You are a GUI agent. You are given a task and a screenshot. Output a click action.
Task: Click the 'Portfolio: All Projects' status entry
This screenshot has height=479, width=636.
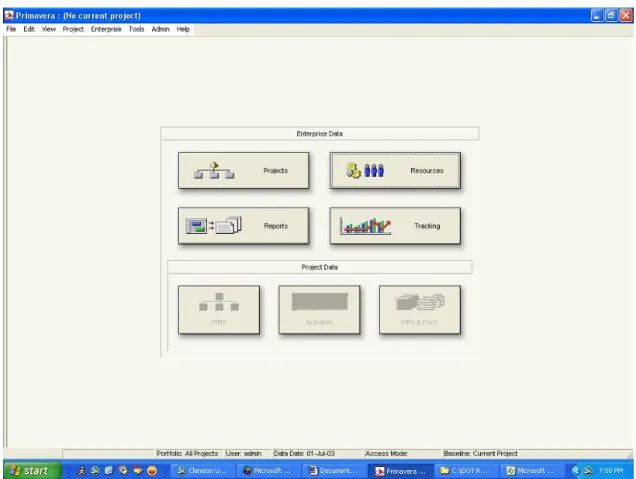tap(187, 453)
